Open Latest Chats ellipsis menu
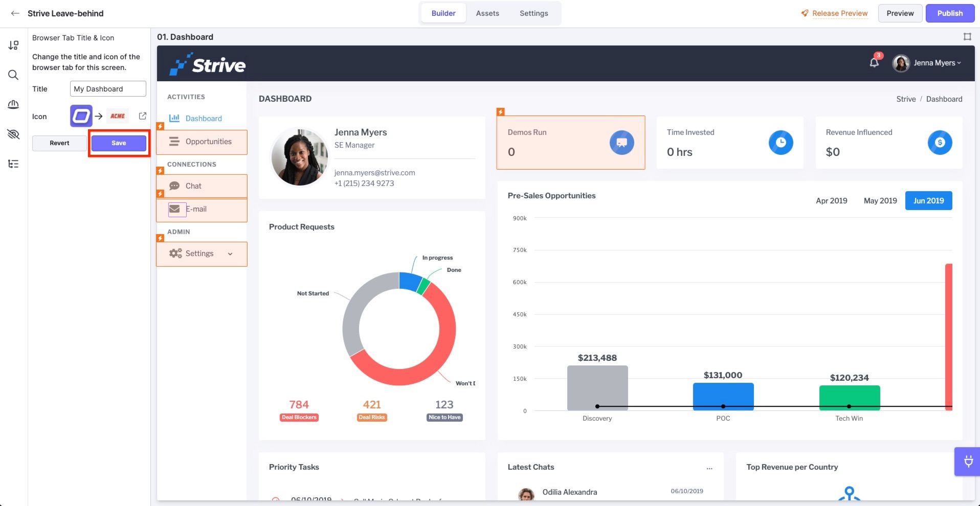 [709, 468]
